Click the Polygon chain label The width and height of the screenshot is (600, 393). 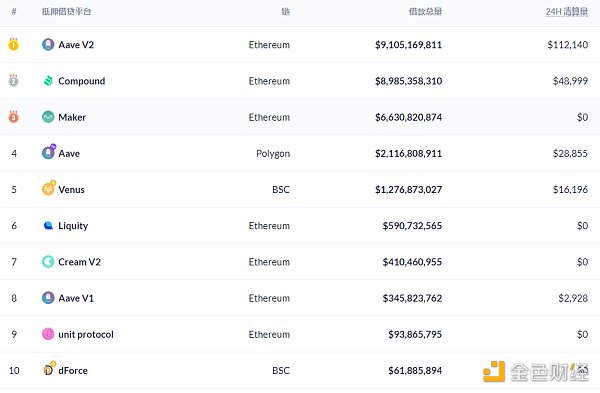(x=273, y=154)
